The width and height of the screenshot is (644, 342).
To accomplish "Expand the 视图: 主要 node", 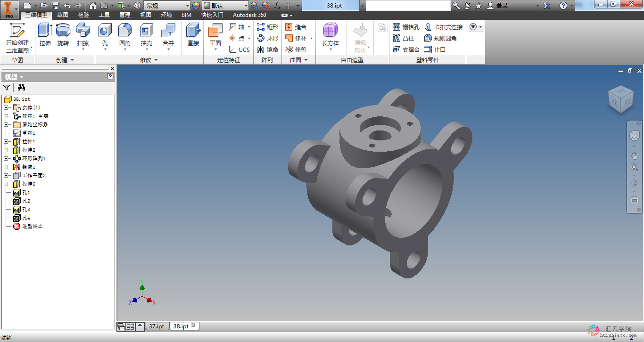I will [6, 116].
